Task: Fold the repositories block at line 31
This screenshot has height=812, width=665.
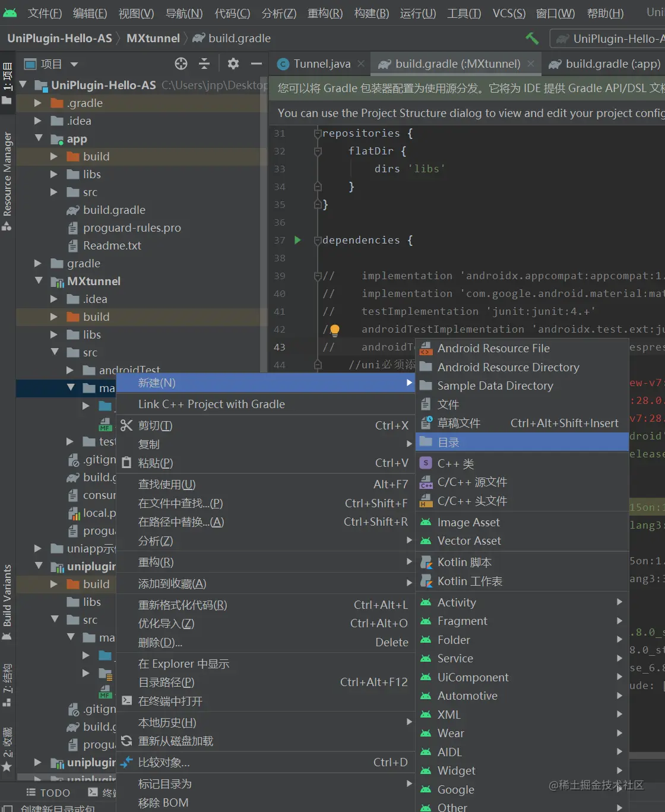Action: click(318, 133)
